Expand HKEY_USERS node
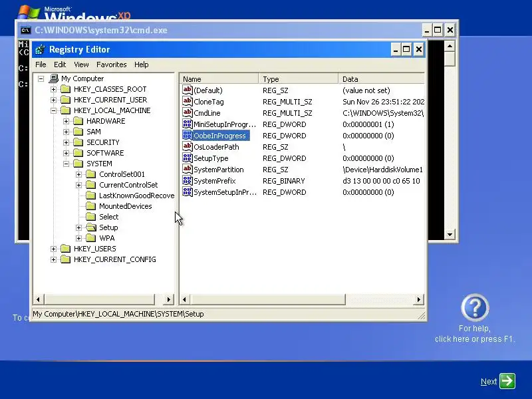Viewport: 532px width, 399px height. tap(54, 249)
